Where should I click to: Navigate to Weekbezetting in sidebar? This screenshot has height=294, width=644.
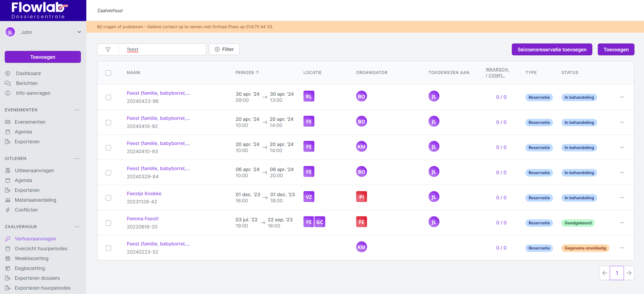pos(32,258)
